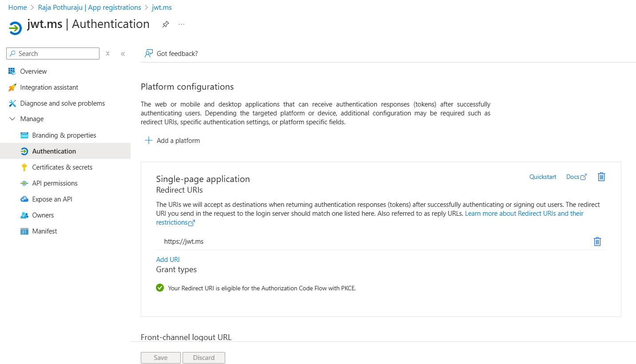636x364 pixels.
Task: Open Branding & properties settings
Action: [x=65, y=135]
